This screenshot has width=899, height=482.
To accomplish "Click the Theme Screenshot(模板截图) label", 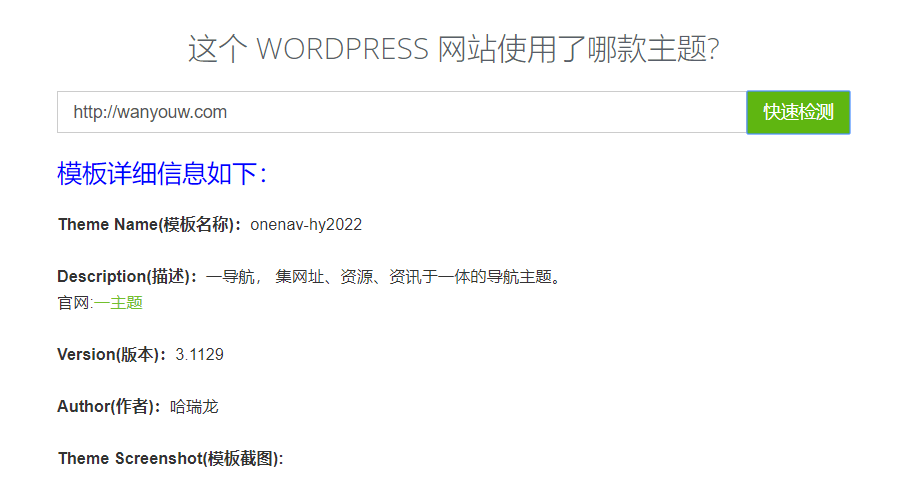I will [x=171, y=458].
